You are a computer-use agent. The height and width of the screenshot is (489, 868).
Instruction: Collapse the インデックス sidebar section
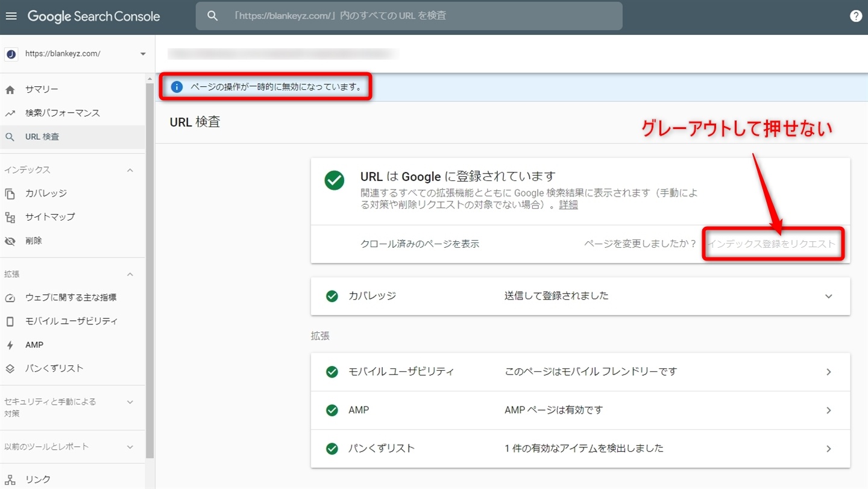(130, 171)
